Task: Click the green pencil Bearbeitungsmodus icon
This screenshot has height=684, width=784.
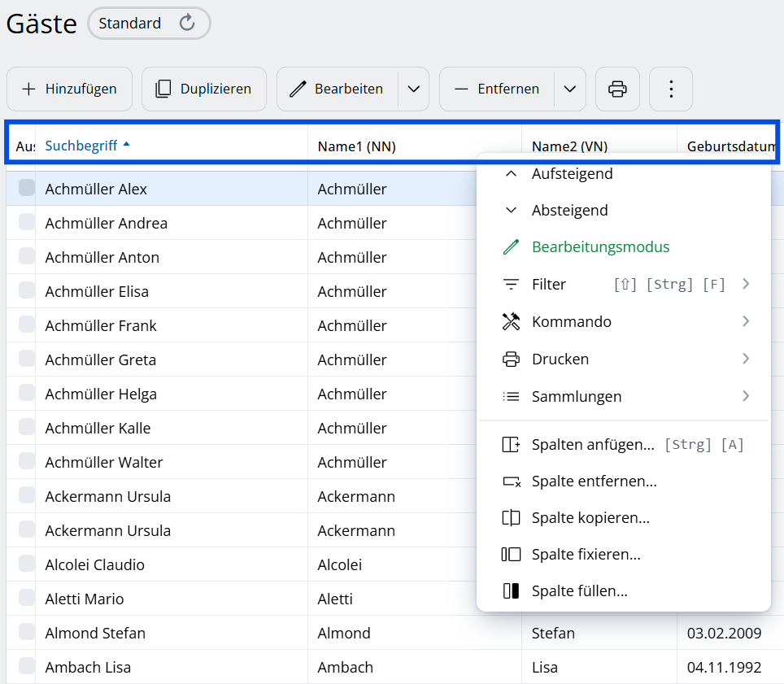Action: (x=511, y=247)
